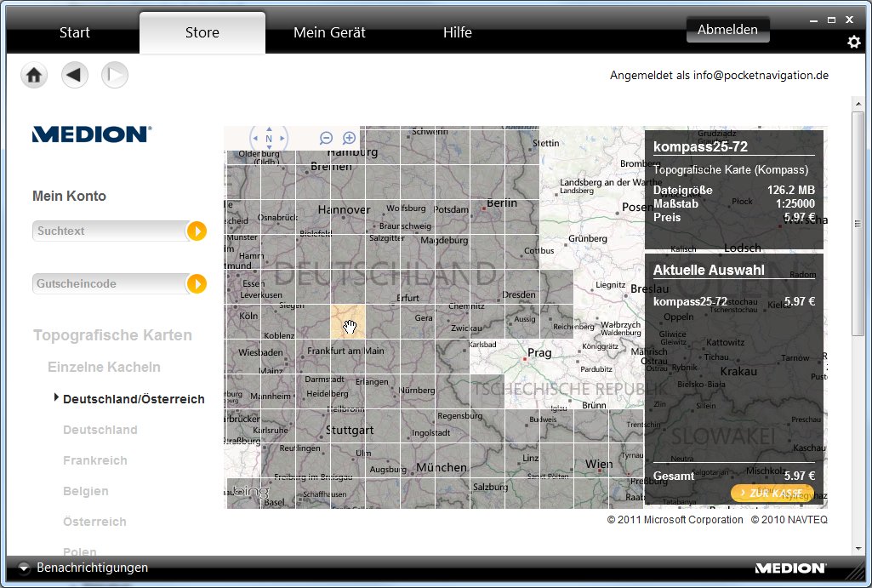The height and width of the screenshot is (588, 872).
Task: Click the home icon button
Action: pyautogui.click(x=34, y=76)
